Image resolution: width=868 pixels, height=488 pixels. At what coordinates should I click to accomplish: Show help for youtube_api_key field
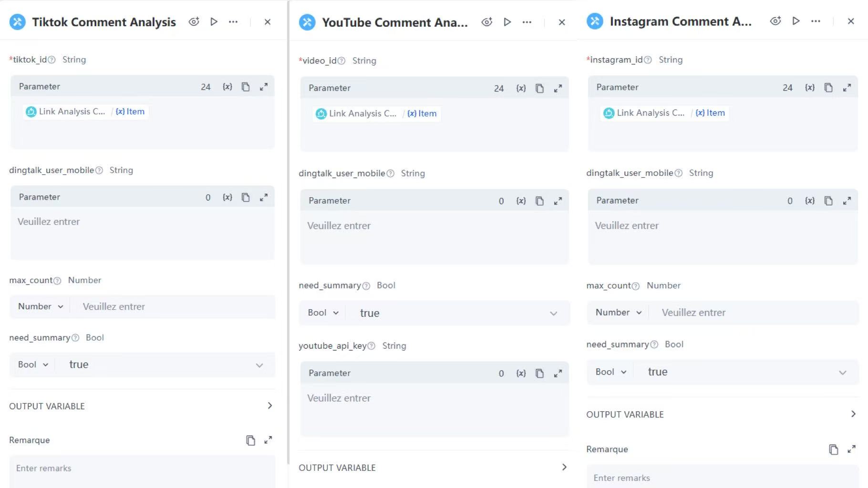[x=372, y=346]
